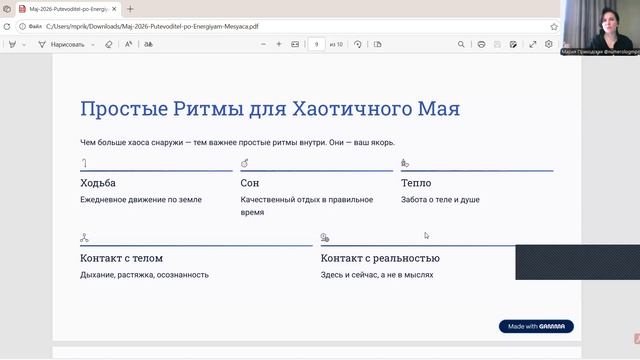
Task: Select the Eraser tool
Action: [109, 44]
